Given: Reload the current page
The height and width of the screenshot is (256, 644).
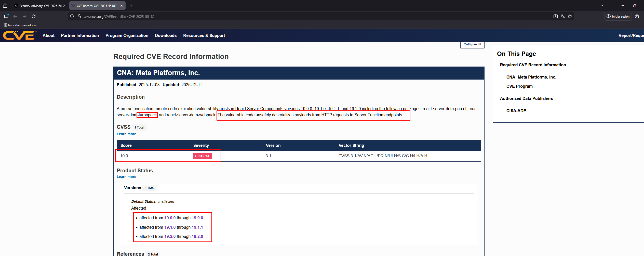Looking at the screenshot, I should 34,16.
